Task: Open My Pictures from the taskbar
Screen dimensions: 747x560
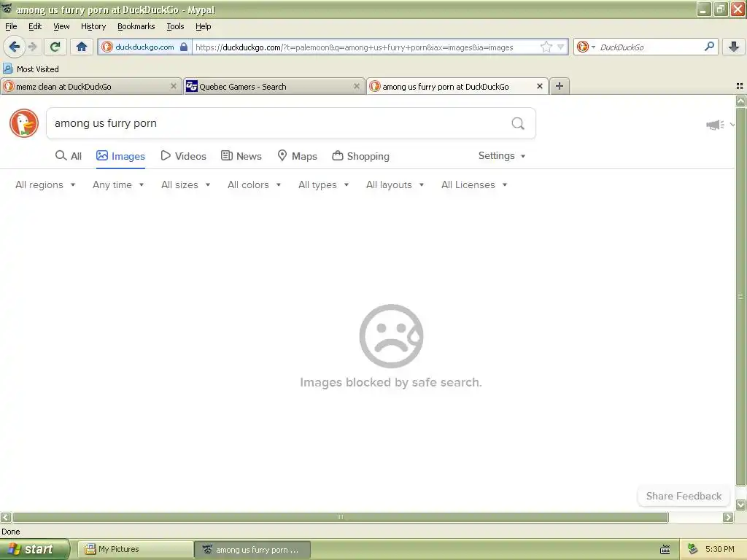Action: [x=135, y=550]
